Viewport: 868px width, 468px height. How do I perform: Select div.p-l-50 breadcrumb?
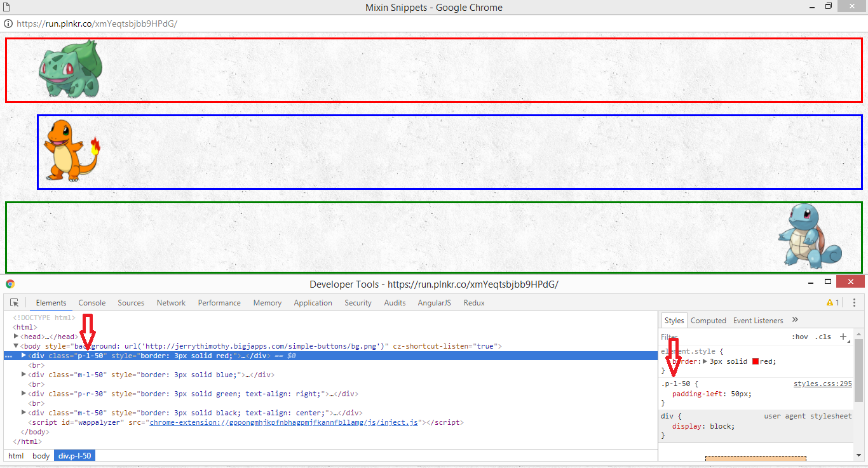pyautogui.click(x=74, y=456)
